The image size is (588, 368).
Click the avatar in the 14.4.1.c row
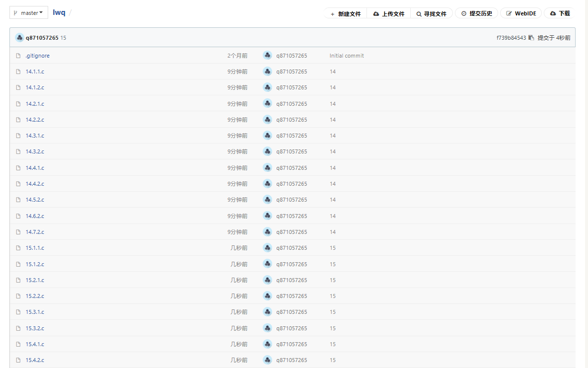click(x=267, y=167)
